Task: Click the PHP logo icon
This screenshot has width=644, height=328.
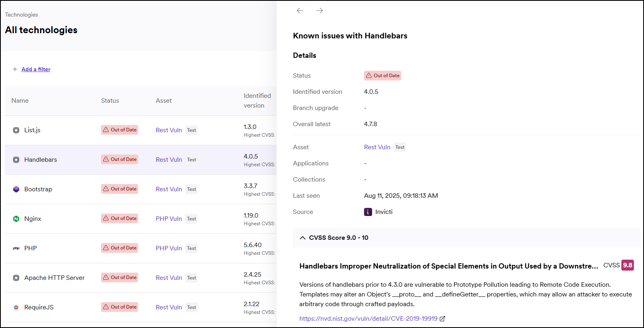Action: tap(16, 248)
